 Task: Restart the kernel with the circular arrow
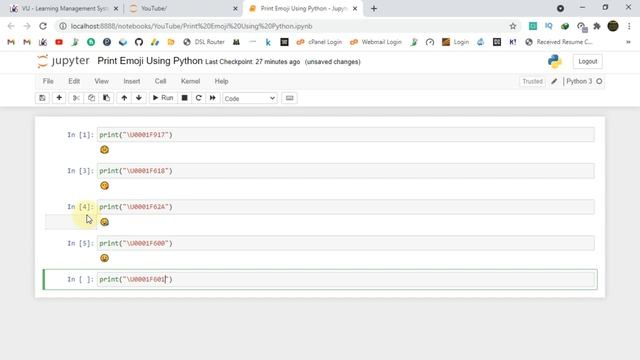coord(198,98)
